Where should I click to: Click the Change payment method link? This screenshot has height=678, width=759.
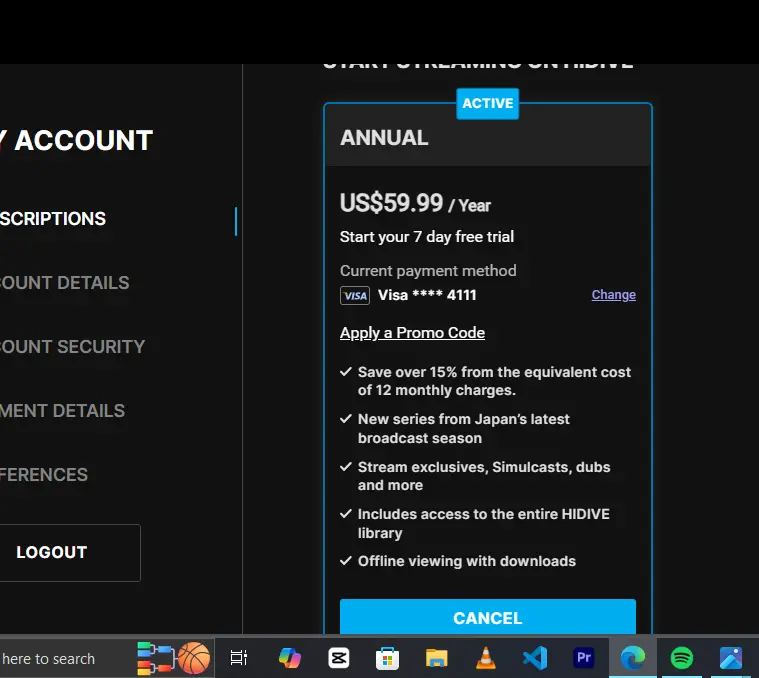(x=613, y=295)
